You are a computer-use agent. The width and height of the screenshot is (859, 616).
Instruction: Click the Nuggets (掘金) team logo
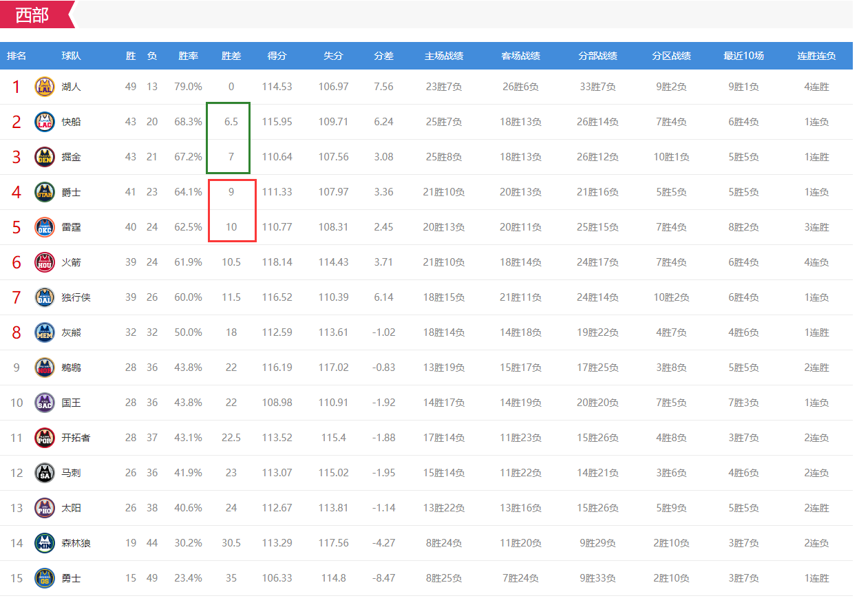pyautogui.click(x=45, y=157)
